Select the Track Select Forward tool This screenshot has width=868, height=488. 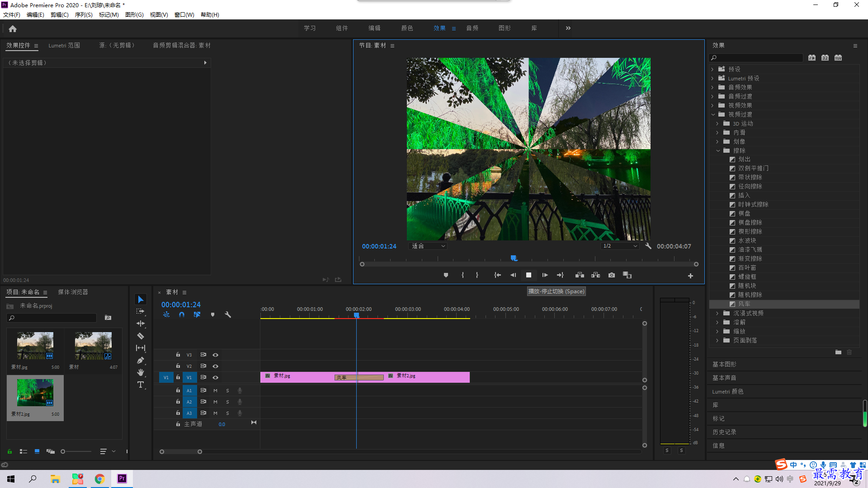(x=141, y=311)
